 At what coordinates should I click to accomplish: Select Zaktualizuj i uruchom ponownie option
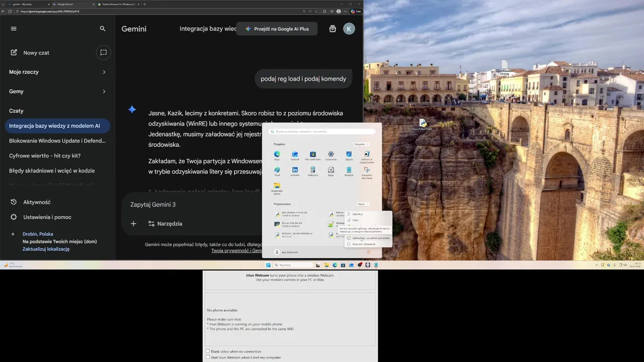368,238
